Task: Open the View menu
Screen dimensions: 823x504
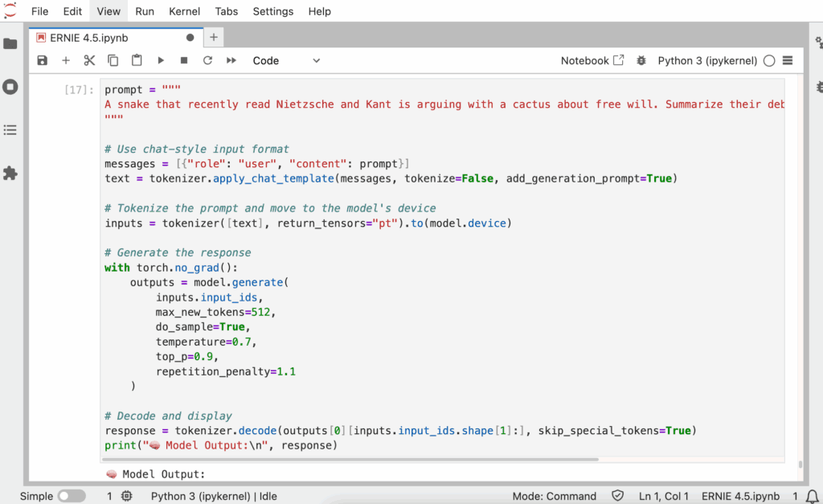Action: [109, 11]
